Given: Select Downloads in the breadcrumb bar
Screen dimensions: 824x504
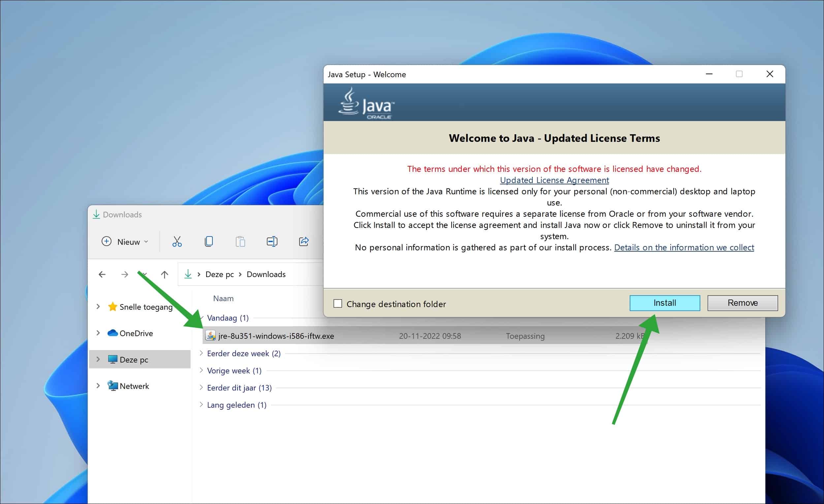Looking at the screenshot, I should (266, 274).
